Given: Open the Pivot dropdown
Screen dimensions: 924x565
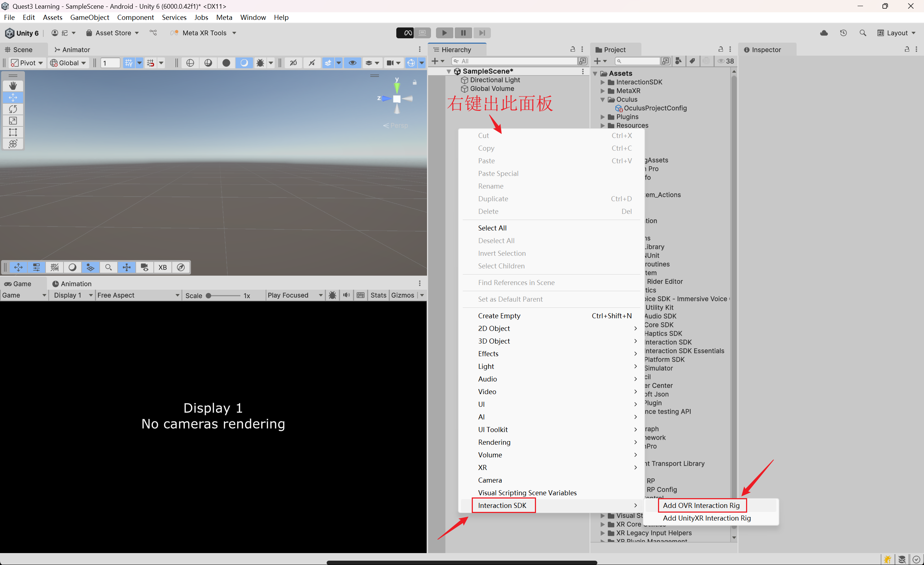Looking at the screenshot, I should (x=27, y=63).
